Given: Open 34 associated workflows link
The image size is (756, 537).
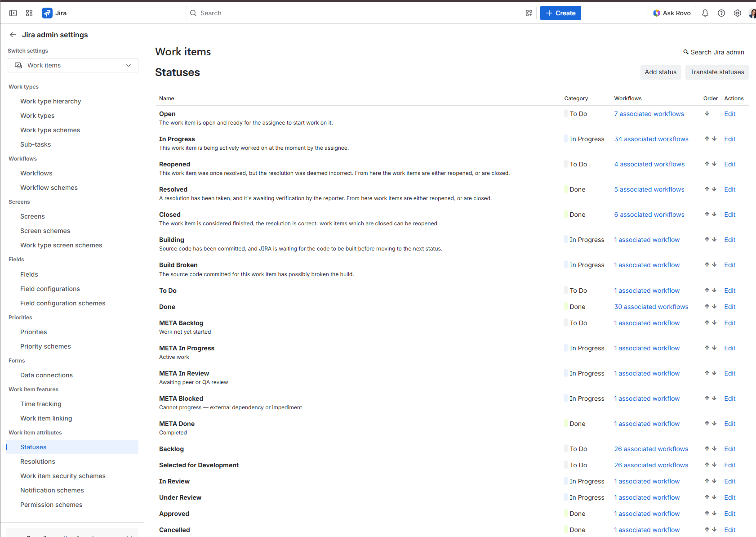Looking at the screenshot, I should click(651, 139).
